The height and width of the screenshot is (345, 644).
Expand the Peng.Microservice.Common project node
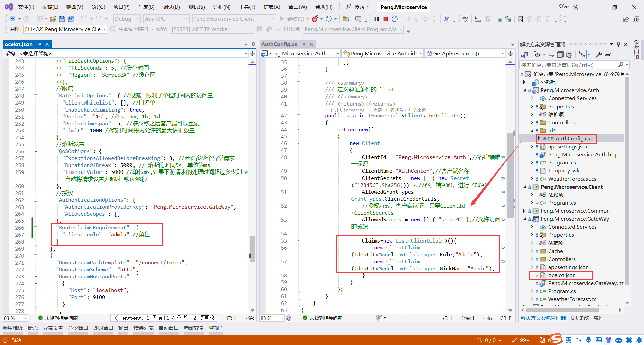click(524, 211)
